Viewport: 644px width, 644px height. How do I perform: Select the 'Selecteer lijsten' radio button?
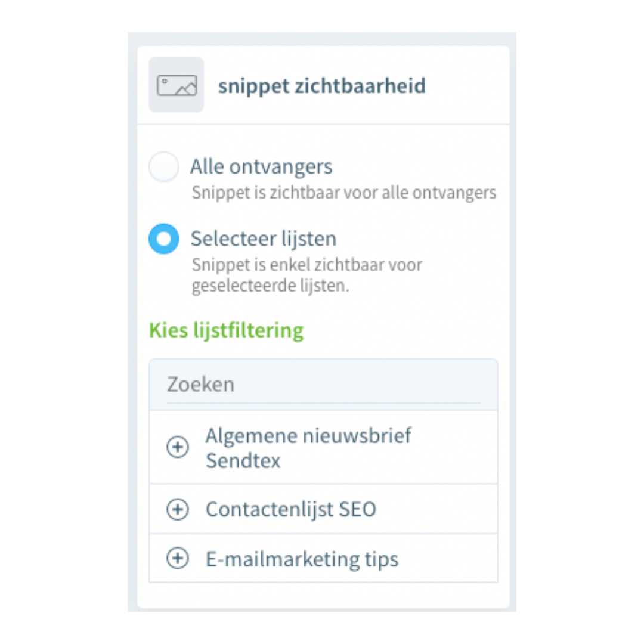(x=163, y=239)
